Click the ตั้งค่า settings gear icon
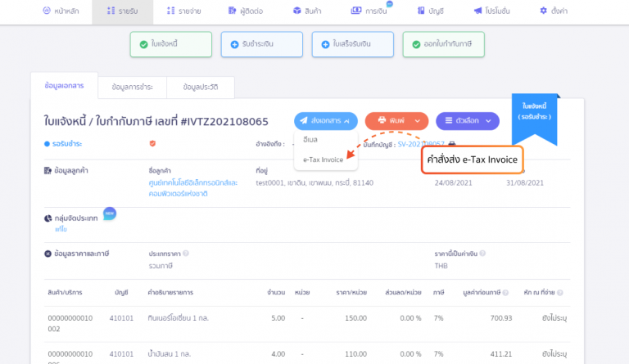 (x=543, y=11)
